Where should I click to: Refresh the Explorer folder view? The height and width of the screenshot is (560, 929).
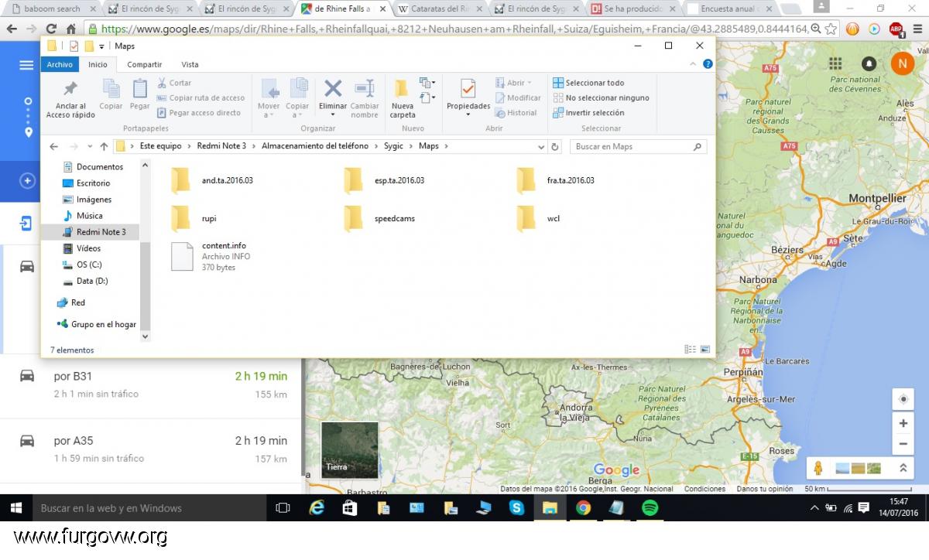pos(554,146)
